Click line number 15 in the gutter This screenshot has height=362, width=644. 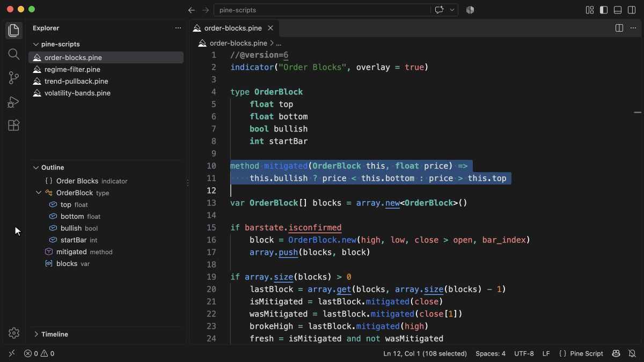(211, 227)
